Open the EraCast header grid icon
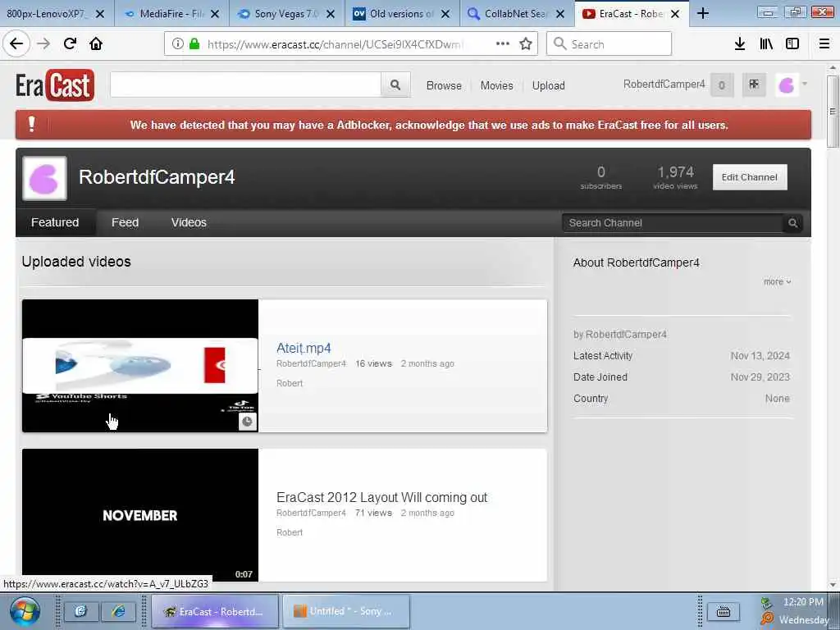The height and width of the screenshot is (630, 840). pyautogui.click(x=754, y=84)
